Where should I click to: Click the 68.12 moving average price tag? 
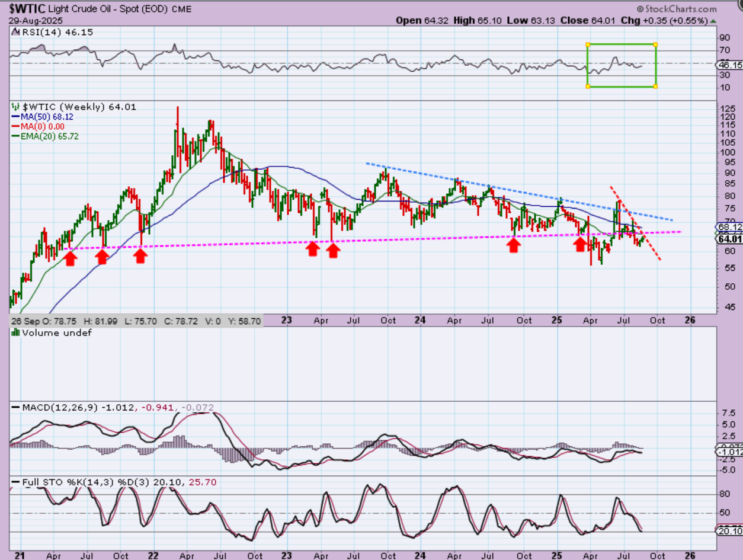729,227
